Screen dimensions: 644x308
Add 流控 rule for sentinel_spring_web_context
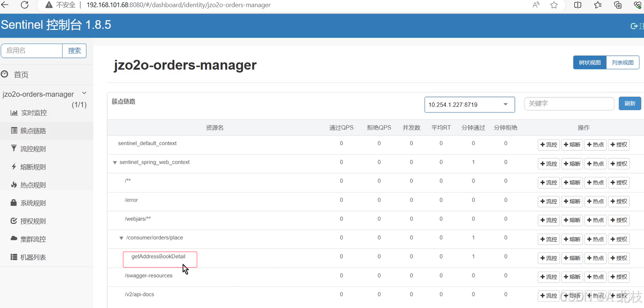(549, 164)
